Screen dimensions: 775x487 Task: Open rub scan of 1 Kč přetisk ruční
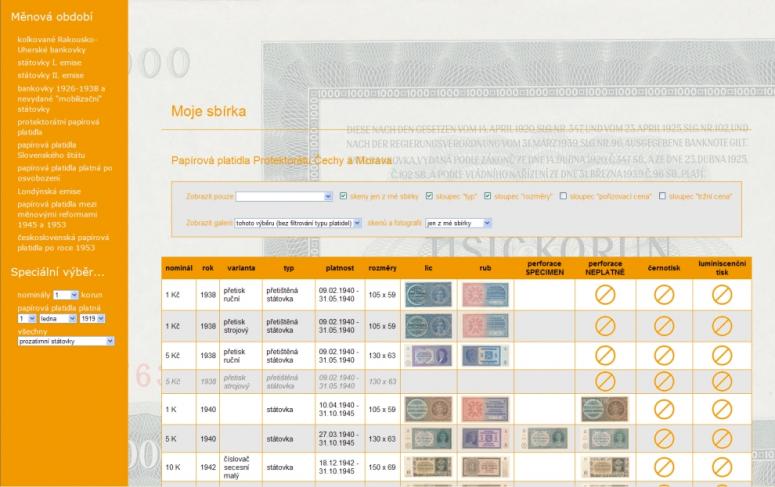tap(485, 295)
